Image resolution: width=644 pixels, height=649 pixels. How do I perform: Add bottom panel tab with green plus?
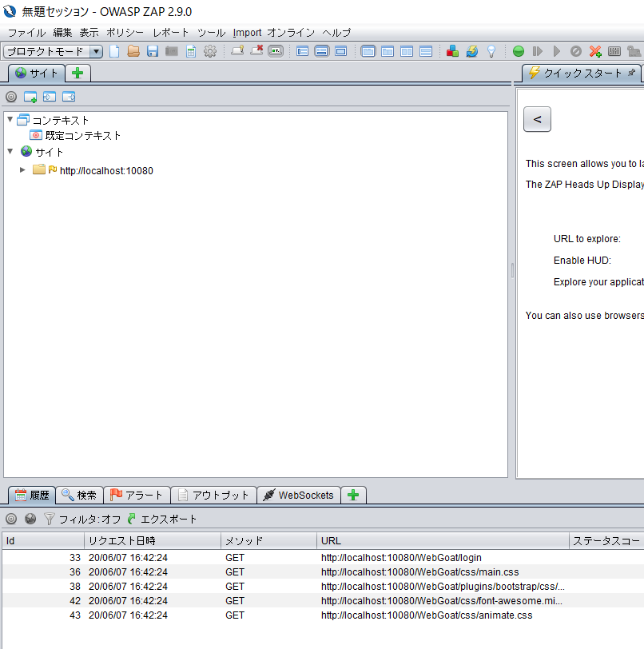coord(353,495)
